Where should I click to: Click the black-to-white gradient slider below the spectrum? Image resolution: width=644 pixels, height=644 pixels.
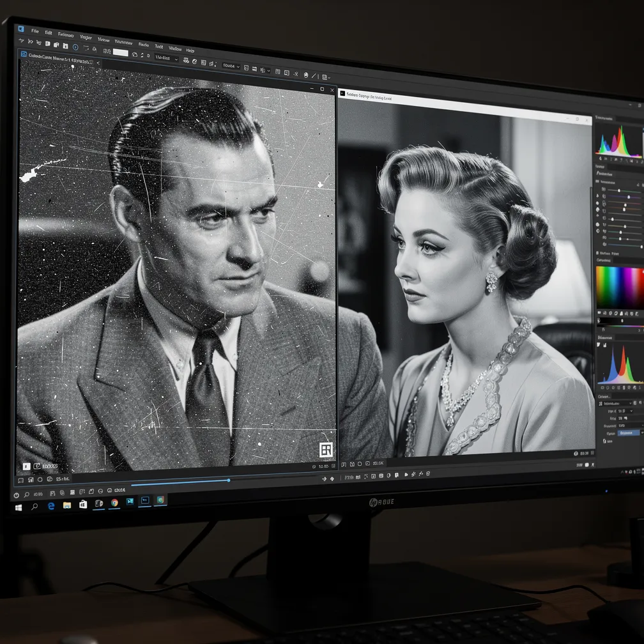point(622,320)
